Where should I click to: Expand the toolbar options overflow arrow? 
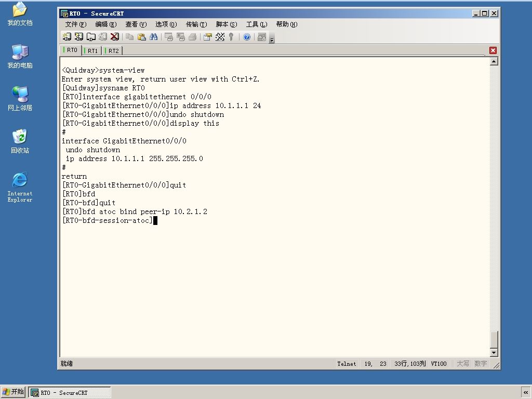coord(272,39)
